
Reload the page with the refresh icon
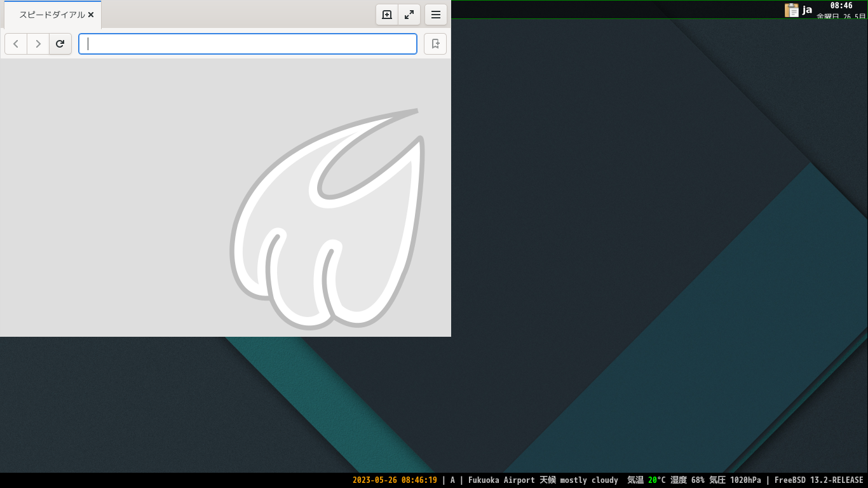click(60, 44)
